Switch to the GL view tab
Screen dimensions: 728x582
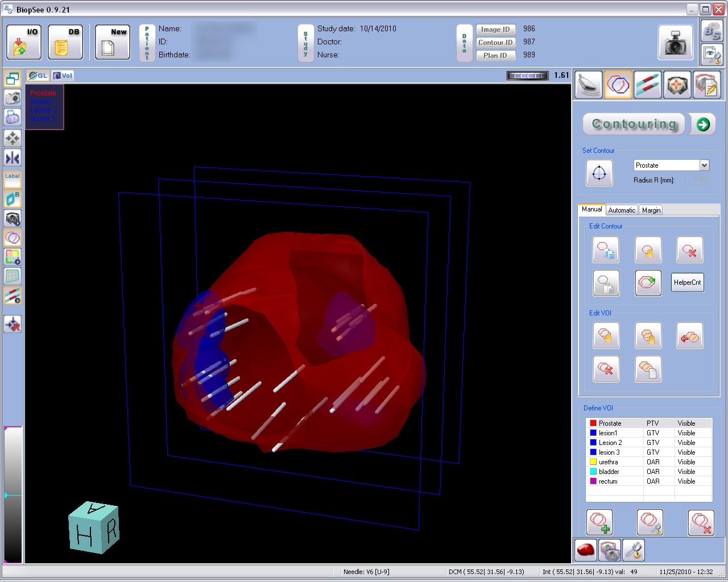pyautogui.click(x=38, y=76)
